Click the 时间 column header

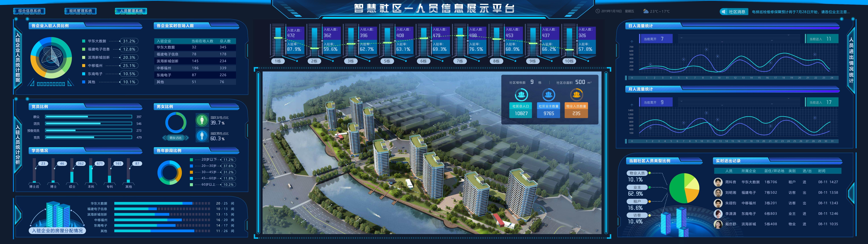click(822, 171)
